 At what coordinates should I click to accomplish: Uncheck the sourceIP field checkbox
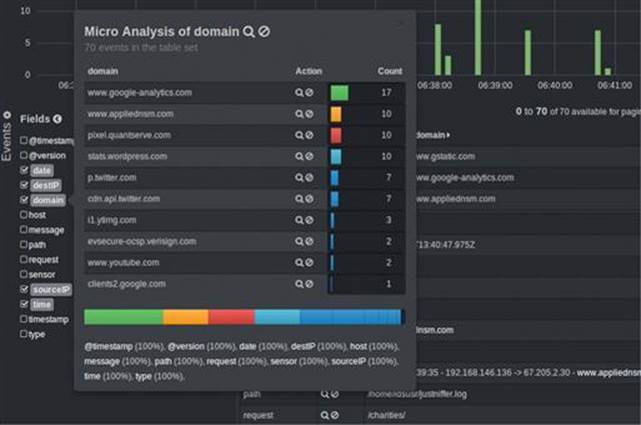pos(24,289)
